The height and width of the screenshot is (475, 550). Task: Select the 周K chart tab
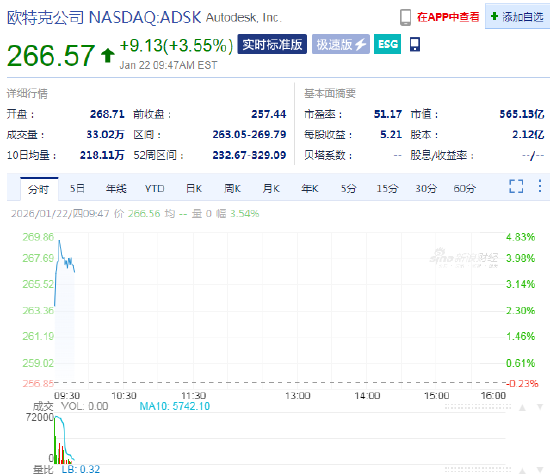pyautogui.click(x=233, y=189)
